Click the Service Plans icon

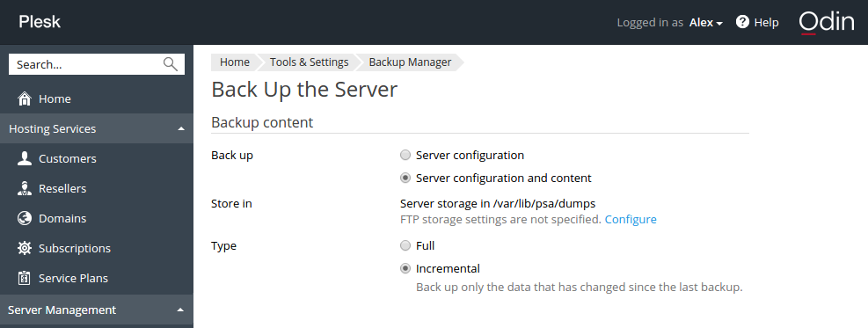pyautogui.click(x=25, y=278)
